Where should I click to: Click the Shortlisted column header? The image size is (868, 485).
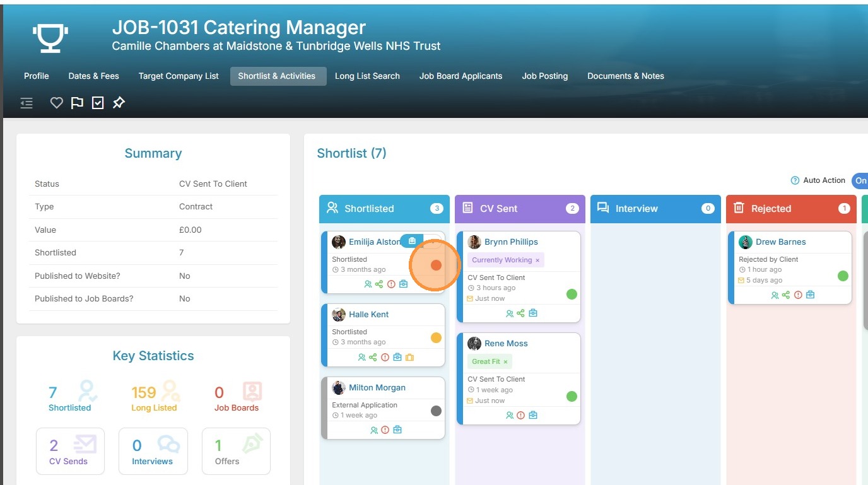coord(384,209)
